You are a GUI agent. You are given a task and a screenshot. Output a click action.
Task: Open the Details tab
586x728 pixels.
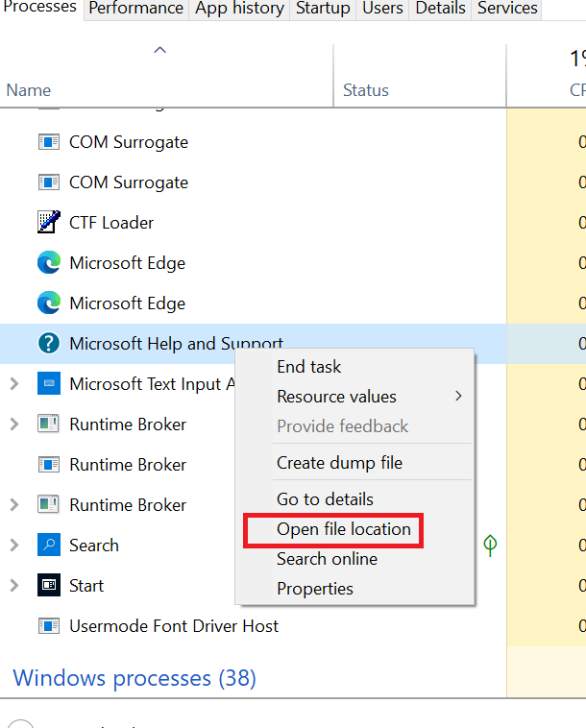point(440,9)
